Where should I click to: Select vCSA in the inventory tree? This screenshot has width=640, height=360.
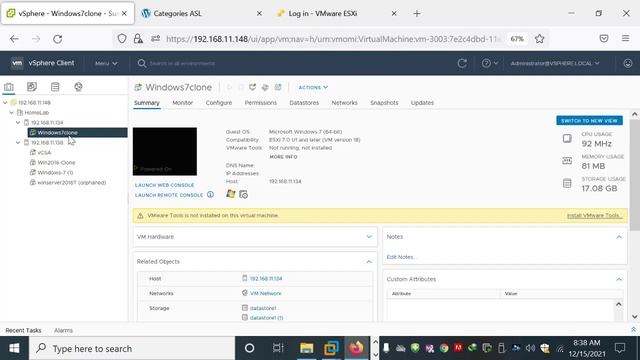point(44,153)
